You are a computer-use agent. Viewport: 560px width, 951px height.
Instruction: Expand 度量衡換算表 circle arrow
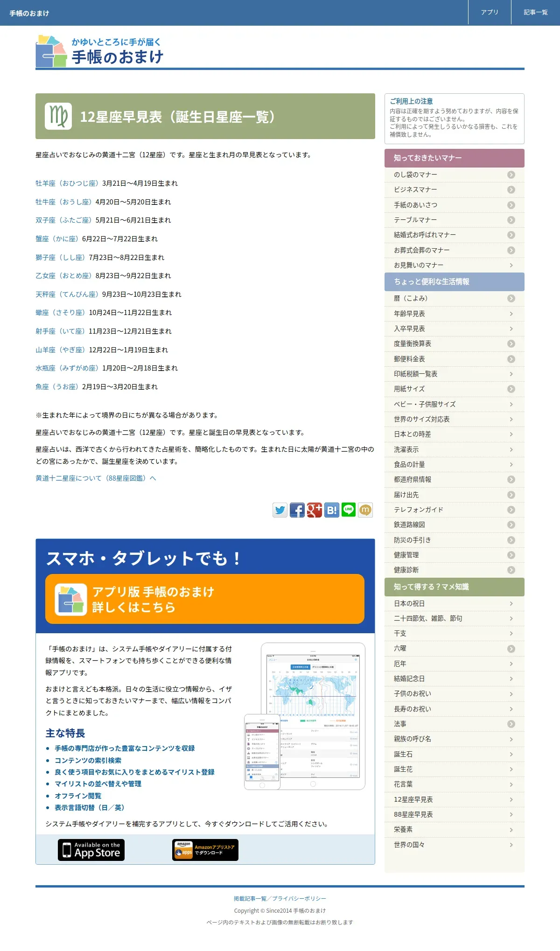(511, 343)
